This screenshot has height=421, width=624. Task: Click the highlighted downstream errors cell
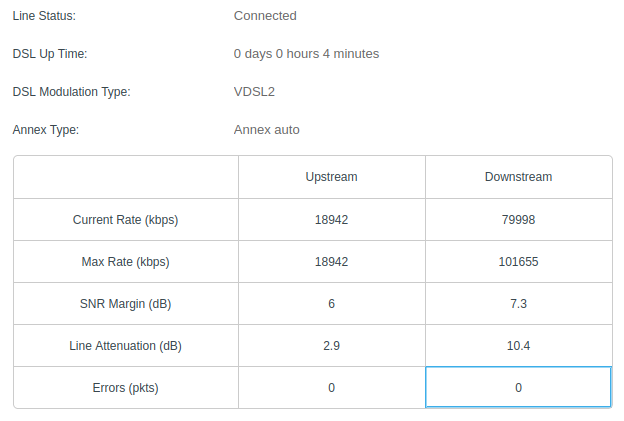518,388
